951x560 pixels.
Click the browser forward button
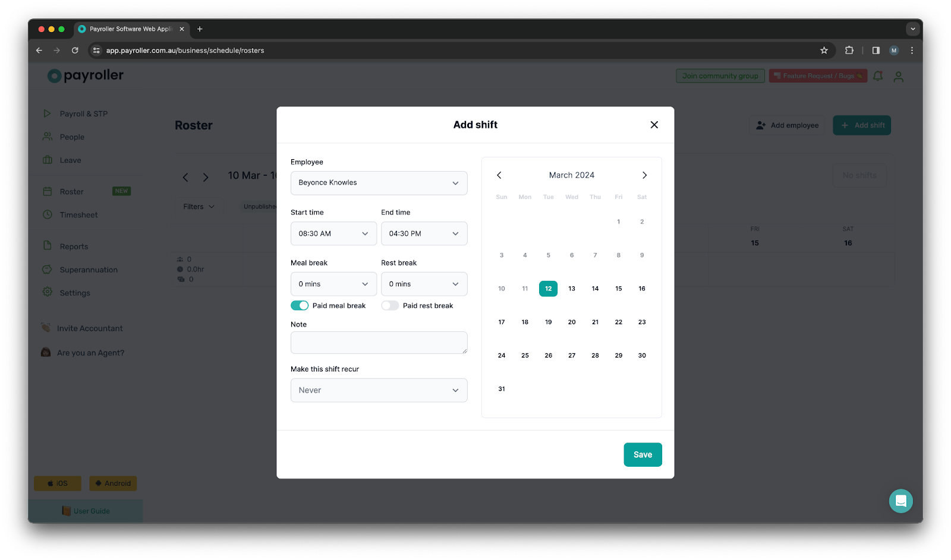57,50
